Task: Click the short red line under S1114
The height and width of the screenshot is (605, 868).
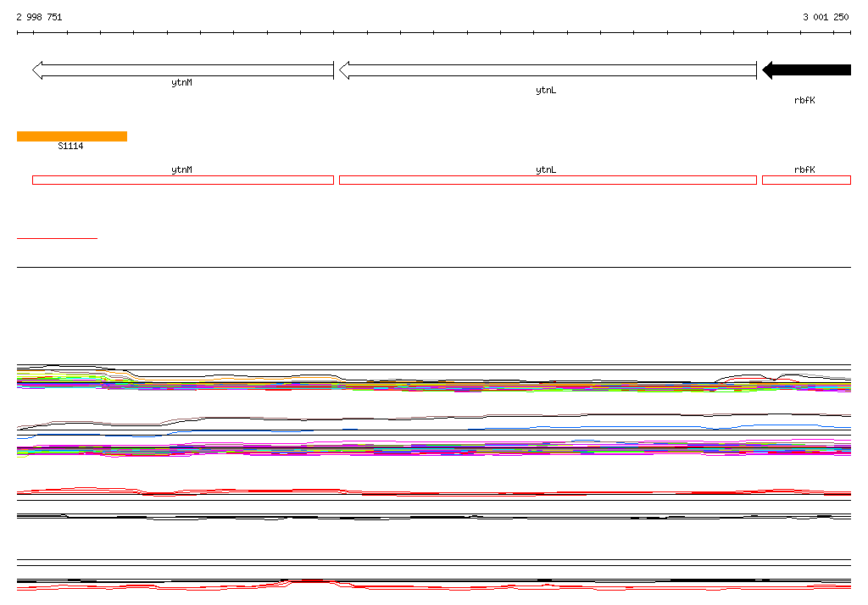Action: pyautogui.click(x=57, y=238)
